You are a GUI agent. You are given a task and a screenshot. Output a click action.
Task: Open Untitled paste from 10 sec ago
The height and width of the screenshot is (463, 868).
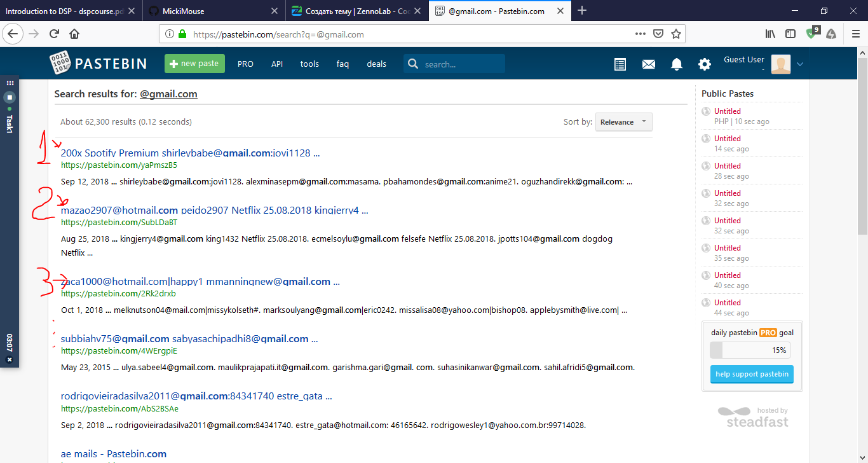pos(727,111)
